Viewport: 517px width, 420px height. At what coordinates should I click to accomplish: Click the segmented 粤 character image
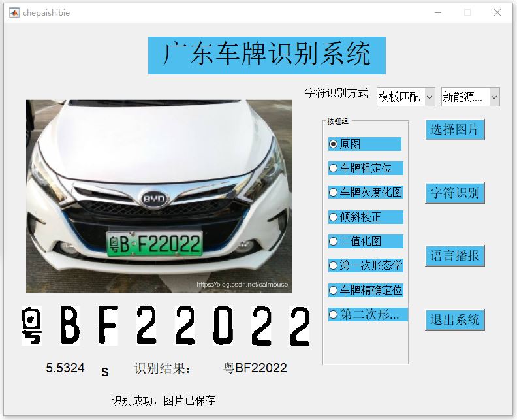click(x=31, y=325)
